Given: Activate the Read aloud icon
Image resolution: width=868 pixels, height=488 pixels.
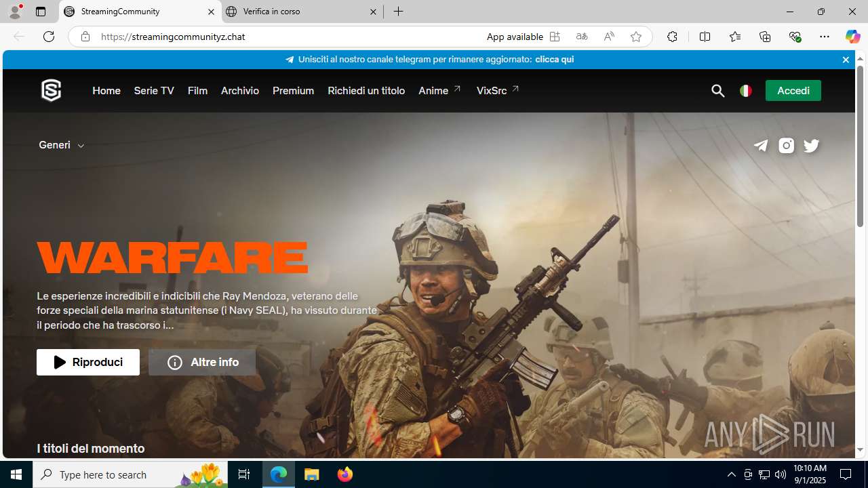Looking at the screenshot, I should [x=609, y=37].
